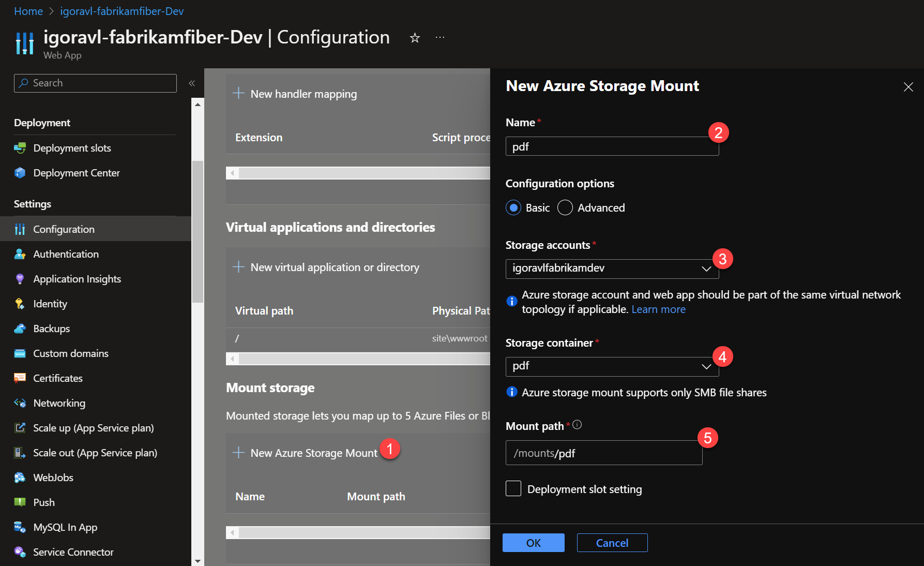This screenshot has height=566, width=924.
Task: Click the Virtual path column header
Action: tap(264, 311)
